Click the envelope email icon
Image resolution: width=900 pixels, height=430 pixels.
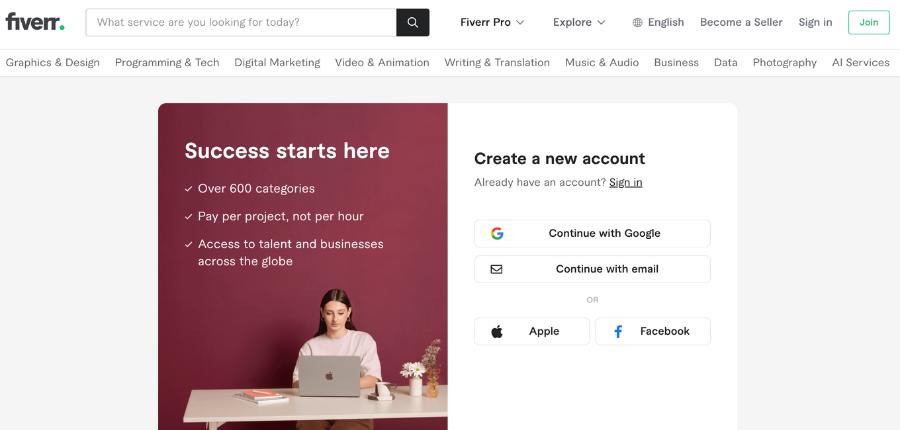click(x=497, y=269)
